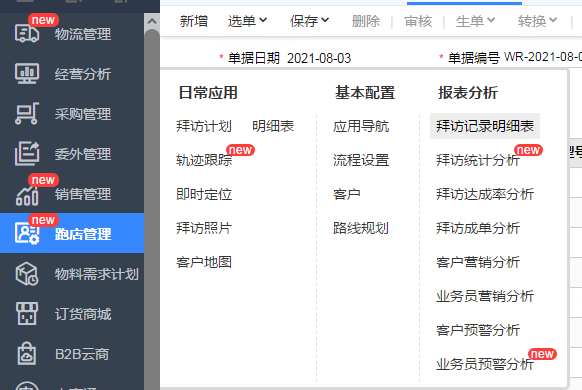Open the 物流管理 truck icon
This screenshot has width=582, height=390.
(x=27, y=33)
